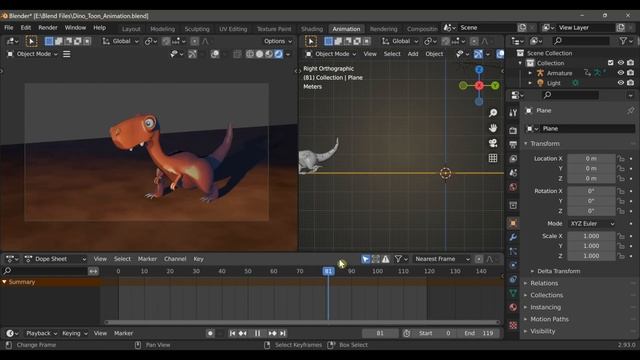Toggle auto keying record button
Screen dimensions: 640x360
210,333
